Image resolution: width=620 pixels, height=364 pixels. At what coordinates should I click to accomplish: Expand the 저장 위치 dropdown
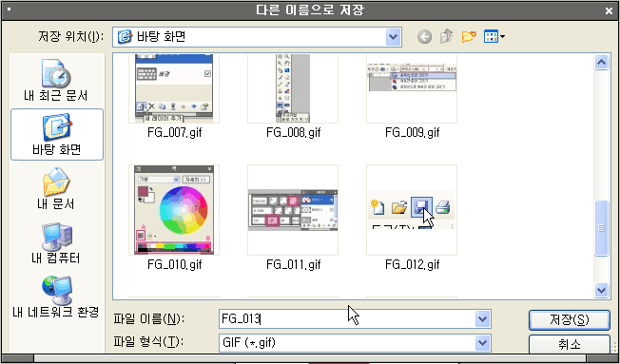393,37
